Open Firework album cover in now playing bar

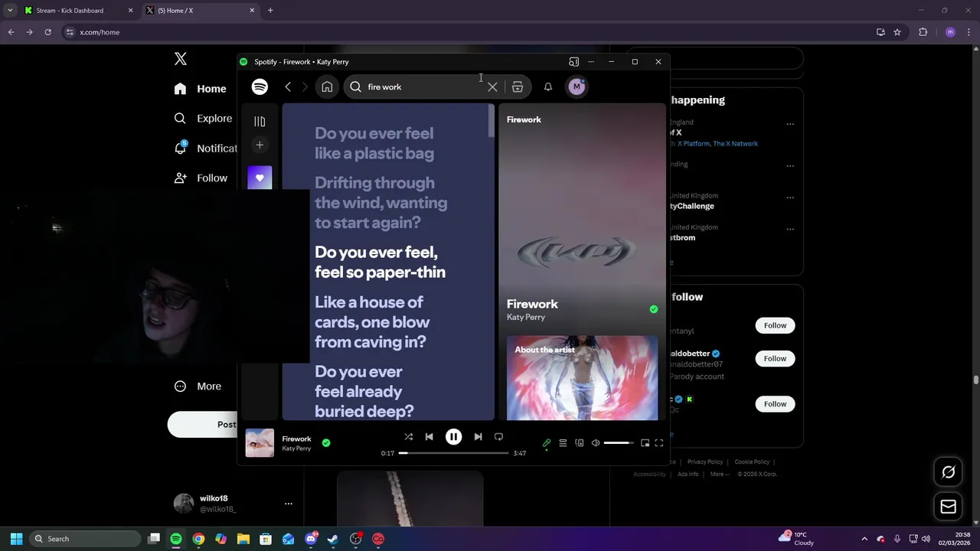260,443
